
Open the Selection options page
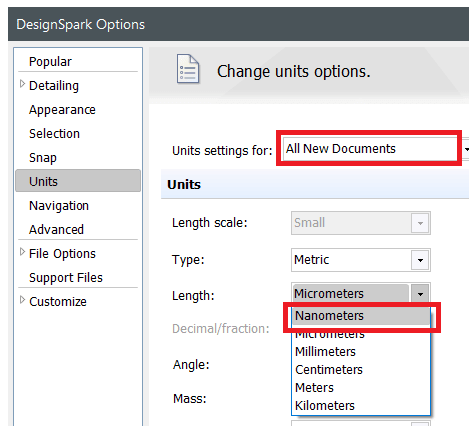point(54,134)
